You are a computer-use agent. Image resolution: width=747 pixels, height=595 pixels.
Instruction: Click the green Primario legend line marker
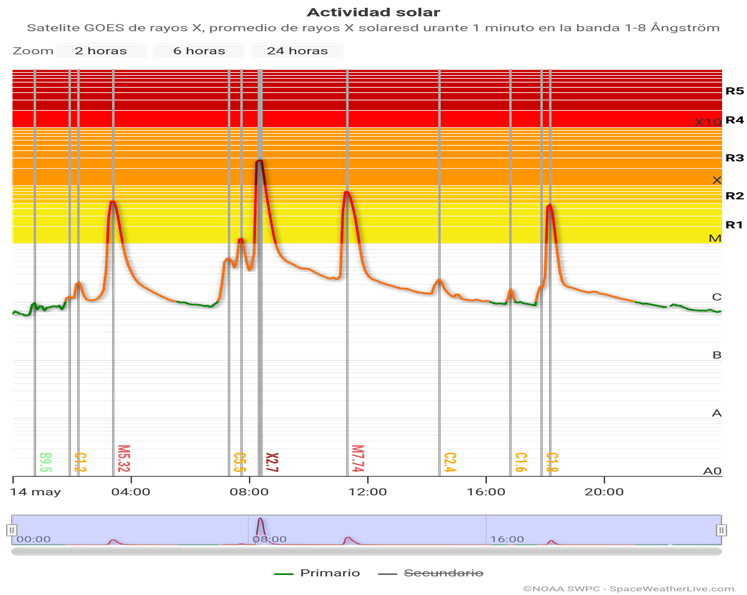284,573
